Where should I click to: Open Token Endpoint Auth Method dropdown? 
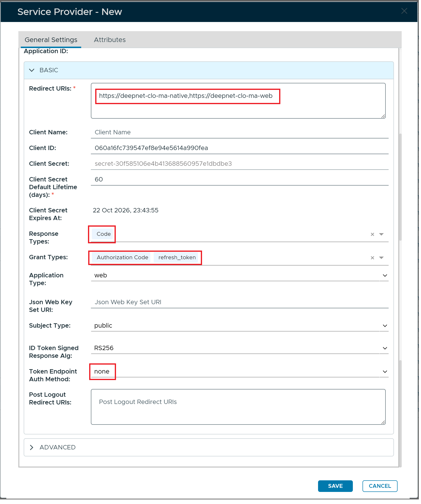(240, 372)
